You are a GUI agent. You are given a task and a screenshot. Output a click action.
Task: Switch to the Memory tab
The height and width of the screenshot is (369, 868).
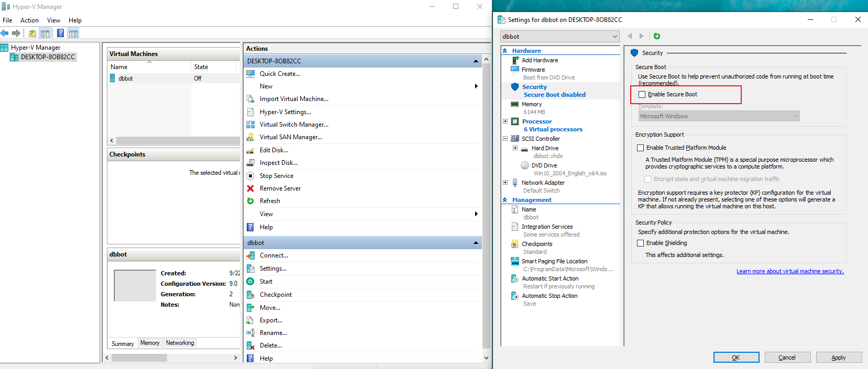150,343
